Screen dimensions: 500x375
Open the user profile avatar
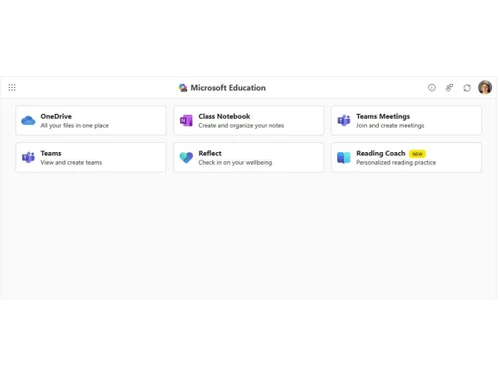pyautogui.click(x=485, y=87)
